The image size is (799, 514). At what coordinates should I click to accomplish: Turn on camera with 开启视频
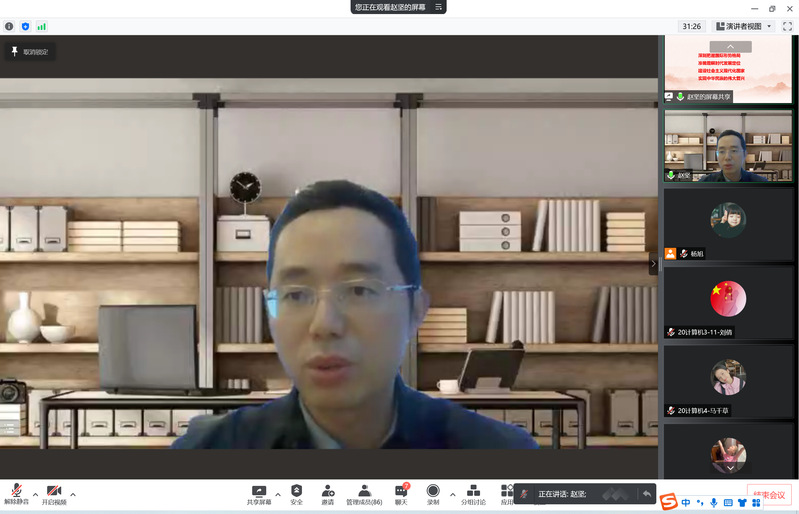click(54, 492)
